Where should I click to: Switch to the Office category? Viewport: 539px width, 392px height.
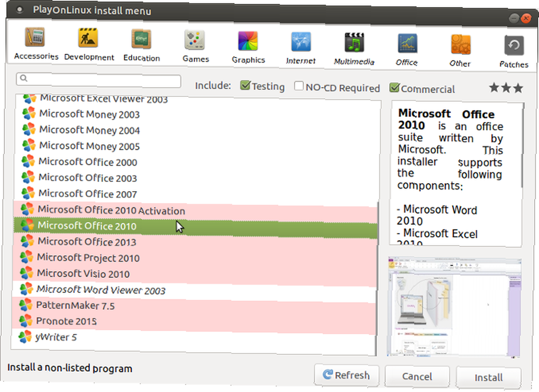click(x=407, y=50)
